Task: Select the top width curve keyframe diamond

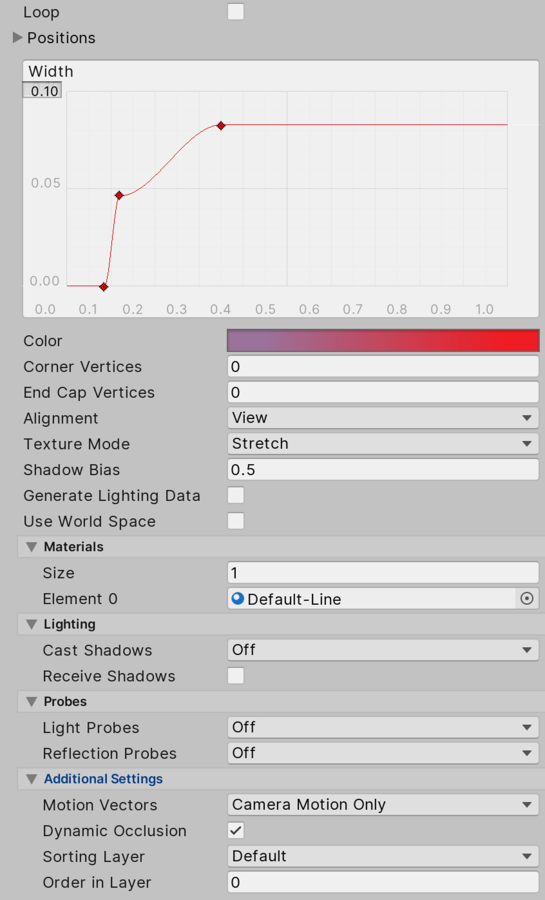Action: click(x=221, y=125)
